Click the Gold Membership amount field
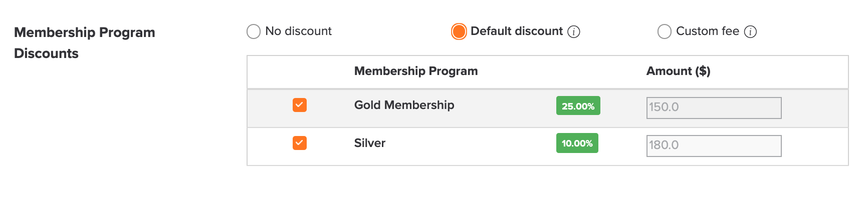The image size is (868, 197). 714,107
